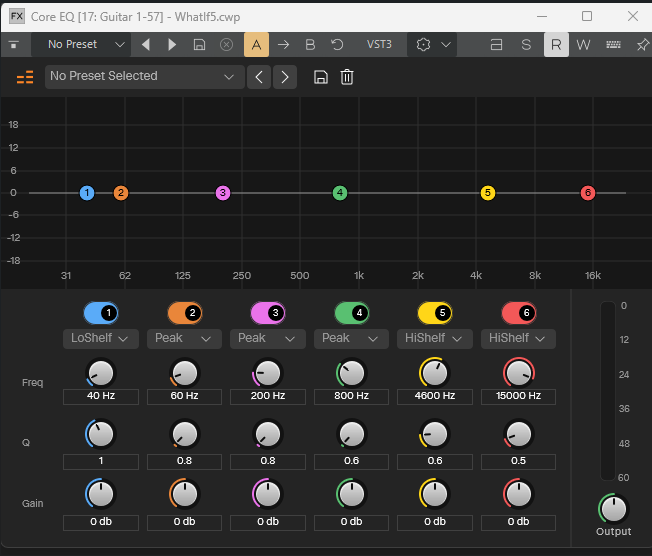
Task: Go to previous preset using the left triangle icon
Action: [x=146, y=44]
